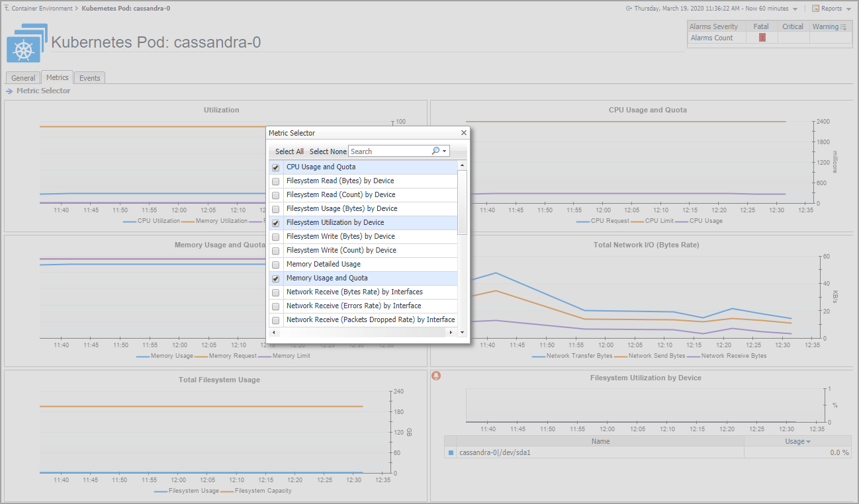This screenshot has width=859, height=504.
Task: Click the Network Transfer Bytes legend swatch
Action: coord(539,357)
